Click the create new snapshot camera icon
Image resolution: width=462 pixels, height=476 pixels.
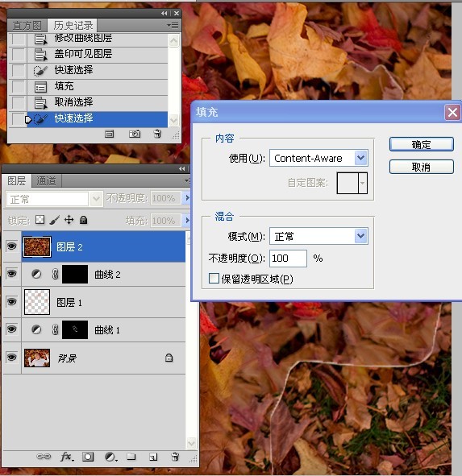coord(135,134)
